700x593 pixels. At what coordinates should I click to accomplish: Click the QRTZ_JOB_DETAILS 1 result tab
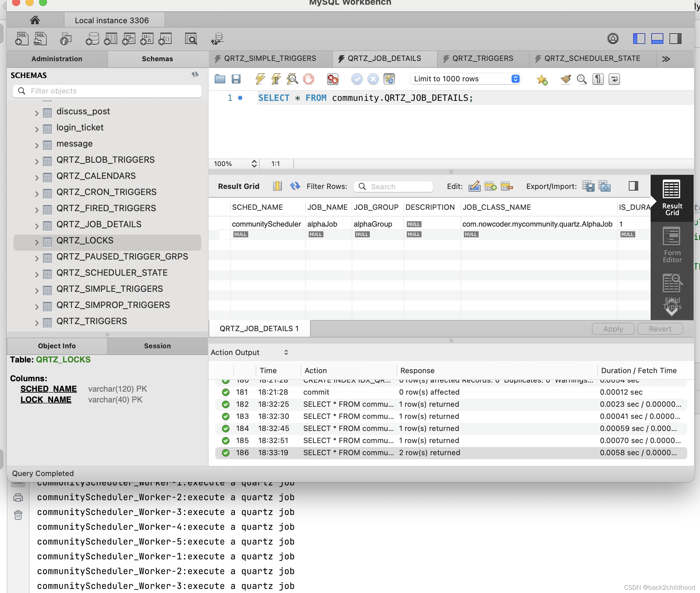259,329
